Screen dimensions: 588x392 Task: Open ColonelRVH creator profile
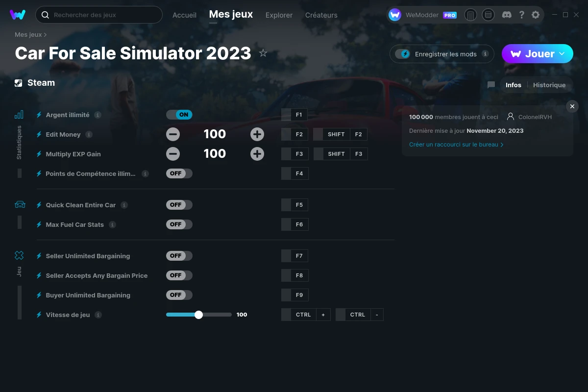(x=529, y=117)
